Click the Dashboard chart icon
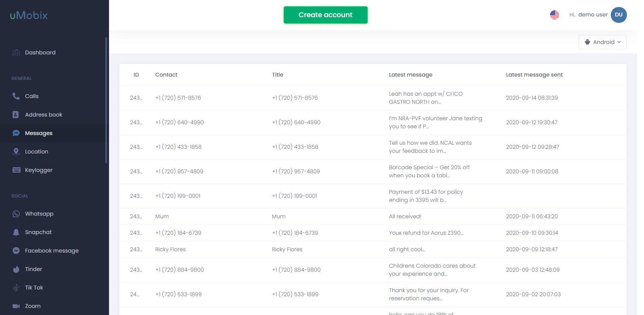Viewport: 644px width, 315px height. pyautogui.click(x=16, y=53)
